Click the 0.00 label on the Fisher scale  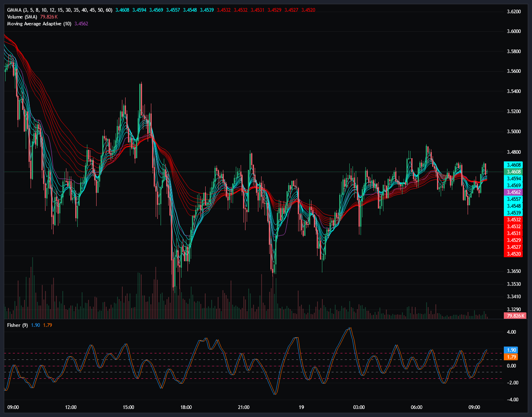[x=512, y=366]
